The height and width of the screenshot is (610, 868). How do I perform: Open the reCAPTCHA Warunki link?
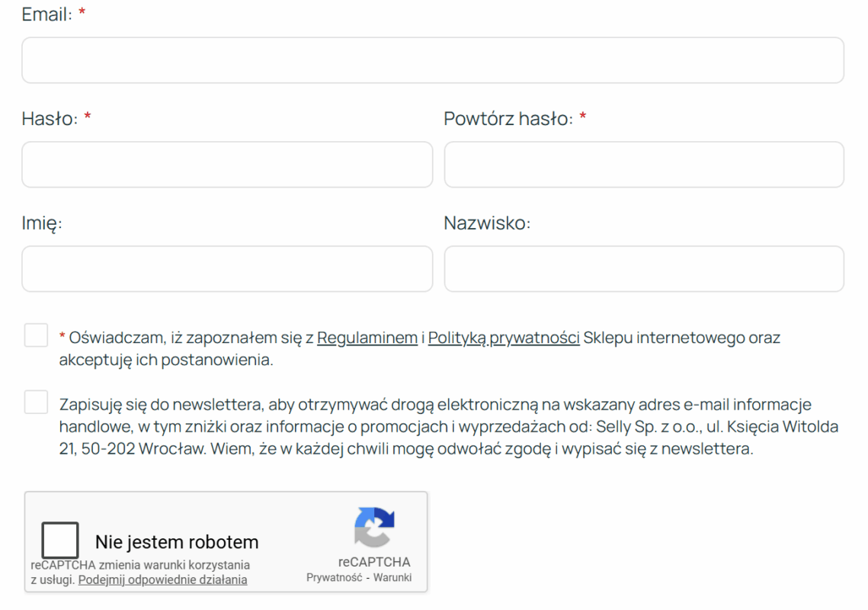392,578
